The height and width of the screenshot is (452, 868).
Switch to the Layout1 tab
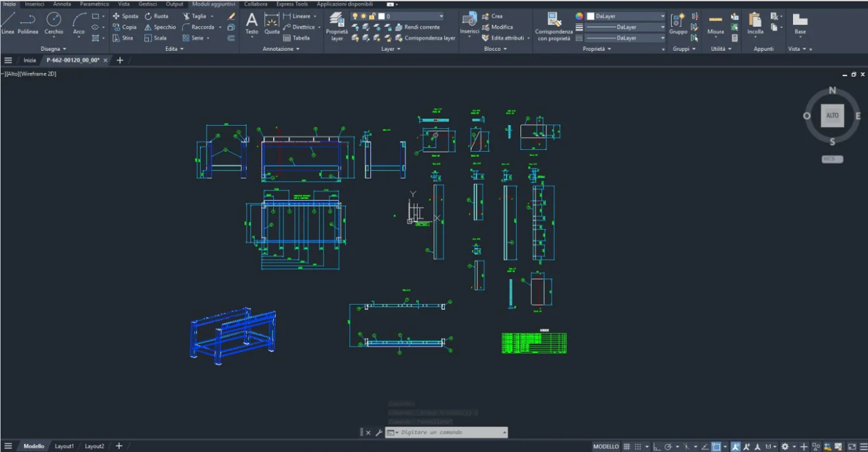tap(64, 446)
